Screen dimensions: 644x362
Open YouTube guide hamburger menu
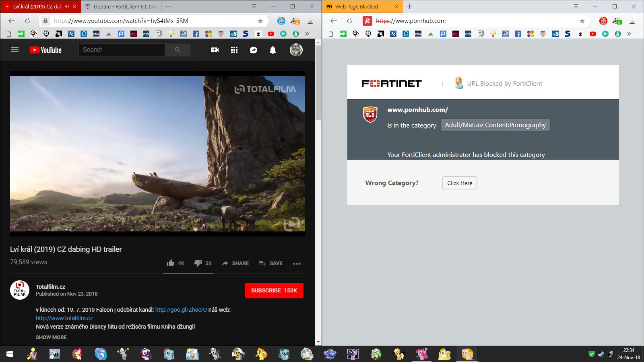coord(15,50)
